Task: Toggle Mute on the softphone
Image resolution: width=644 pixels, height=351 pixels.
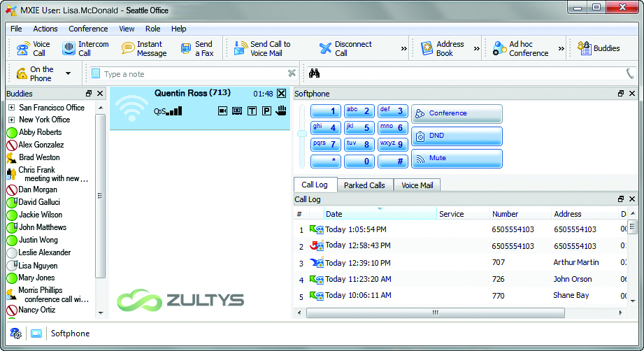Action: (457, 159)
